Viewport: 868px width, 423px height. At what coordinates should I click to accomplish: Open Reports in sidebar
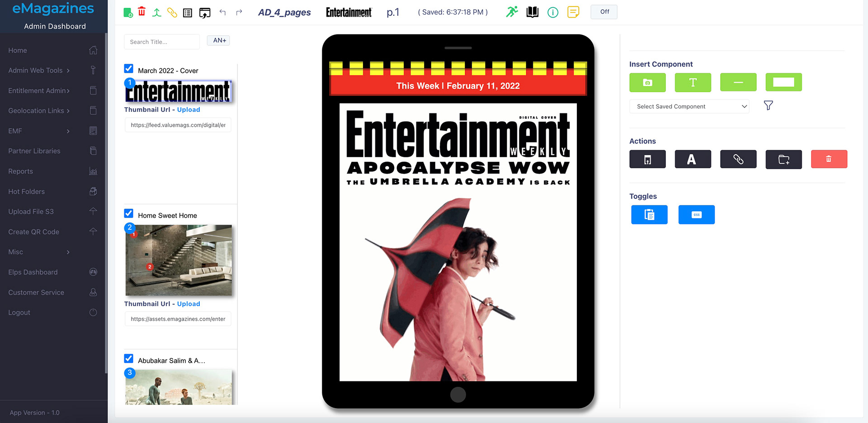tap(53, 171)
